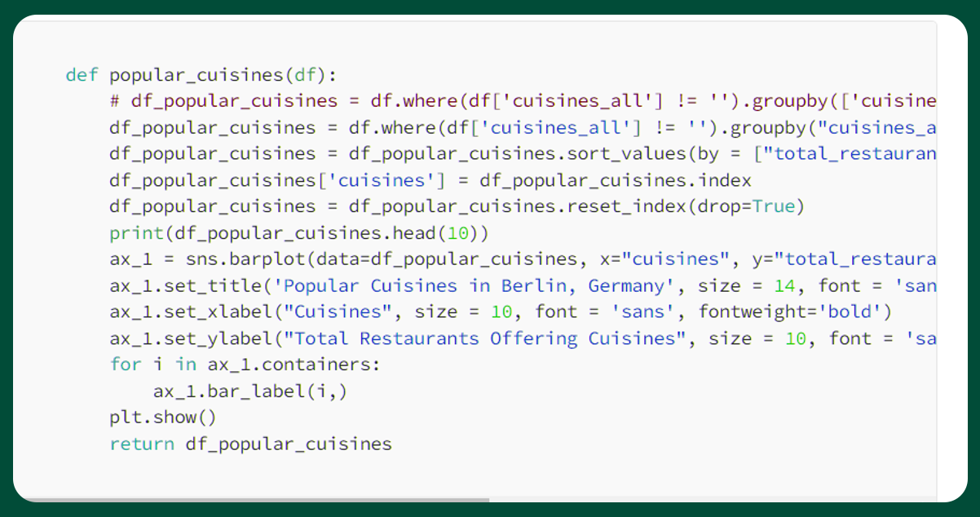Click the horizontal scrollbar thumb below the code
The width and height of the screenshot is (980, 517).
click(253, 499)
